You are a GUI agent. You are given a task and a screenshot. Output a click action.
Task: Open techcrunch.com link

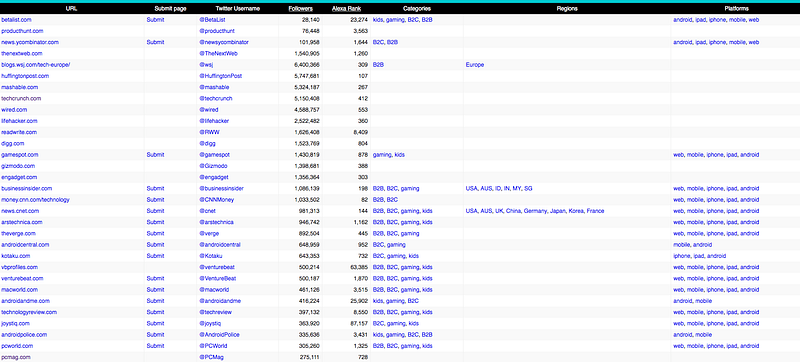(21, 98)
